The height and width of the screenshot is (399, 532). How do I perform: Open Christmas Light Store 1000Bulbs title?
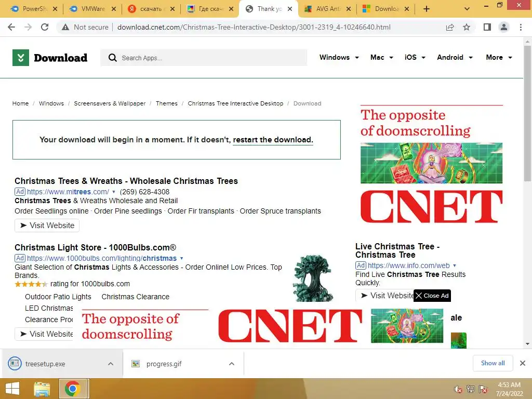coord(96,247)
